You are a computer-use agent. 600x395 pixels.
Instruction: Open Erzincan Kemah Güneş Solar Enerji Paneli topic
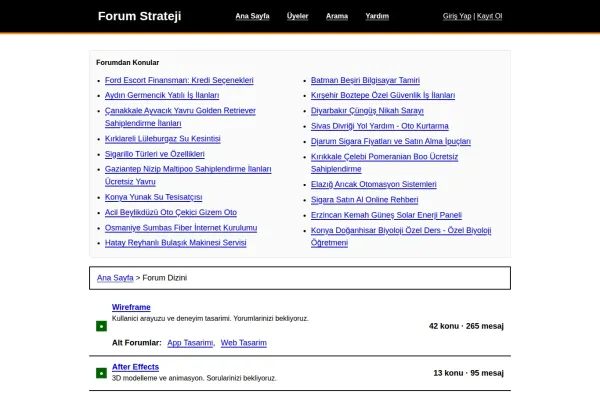click(386, 215)
